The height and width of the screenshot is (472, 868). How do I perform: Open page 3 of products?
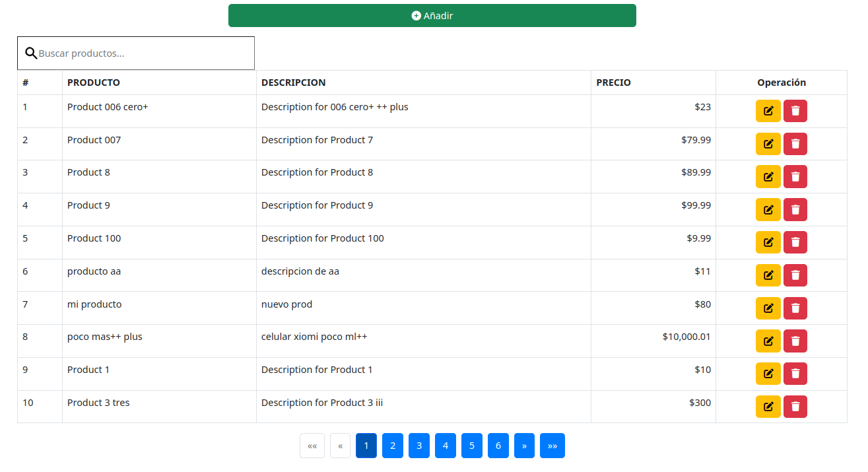pyautogui.click(x=419, y=446)
